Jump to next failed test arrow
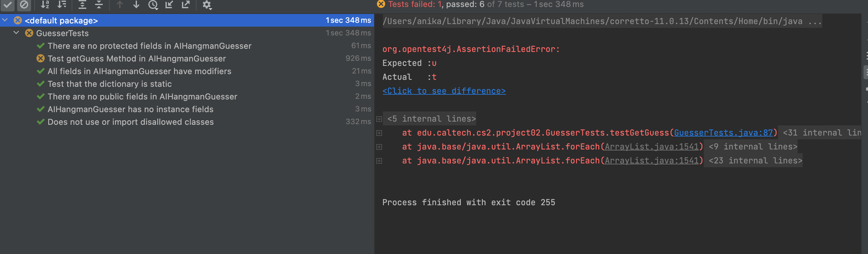 pos(136,5)
